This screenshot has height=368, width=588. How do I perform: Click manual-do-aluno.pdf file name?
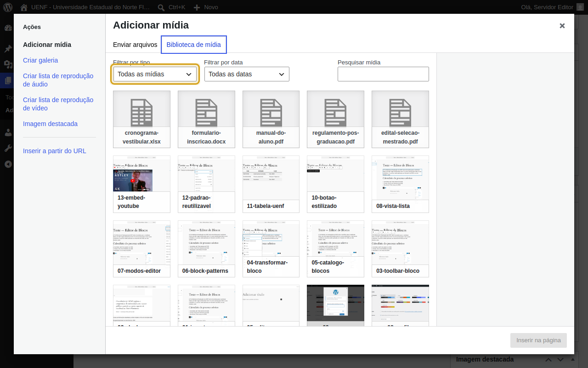pos(271,137)
